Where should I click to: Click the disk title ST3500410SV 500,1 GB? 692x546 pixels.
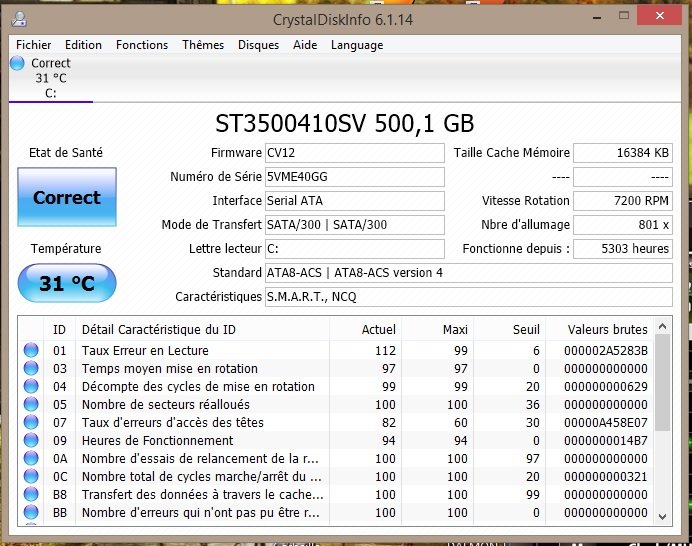pos(345,124)
